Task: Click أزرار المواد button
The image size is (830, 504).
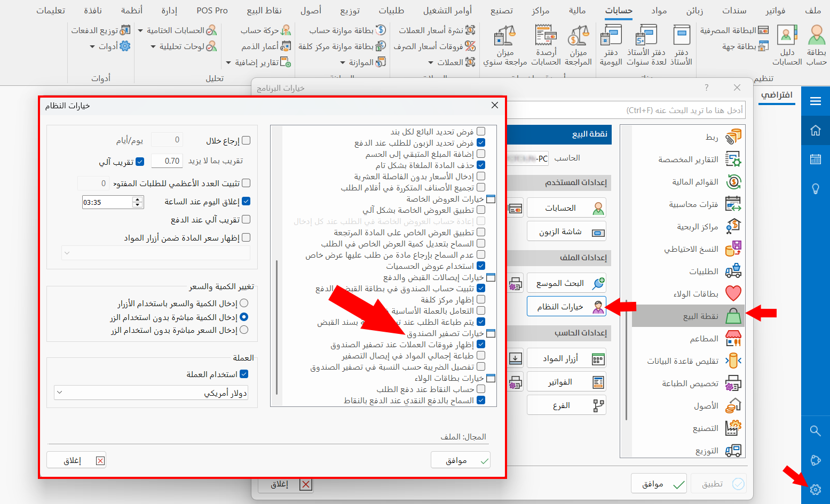Action: tap(566, 358)
